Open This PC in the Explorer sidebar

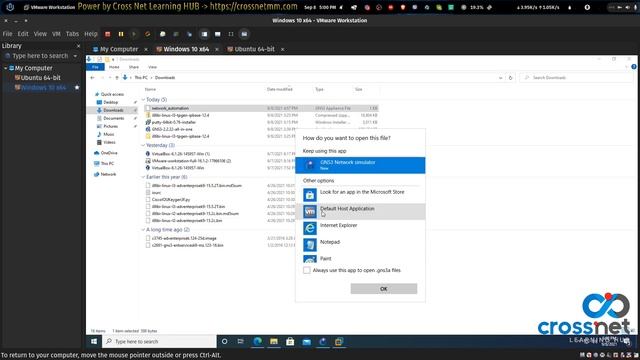pyautogui.click(x=107, y=164)
